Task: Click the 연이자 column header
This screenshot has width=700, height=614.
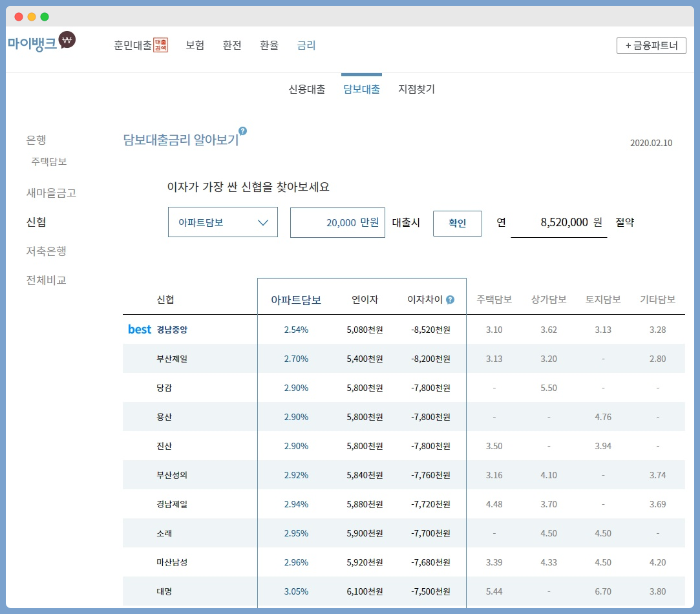Action: 365,300
